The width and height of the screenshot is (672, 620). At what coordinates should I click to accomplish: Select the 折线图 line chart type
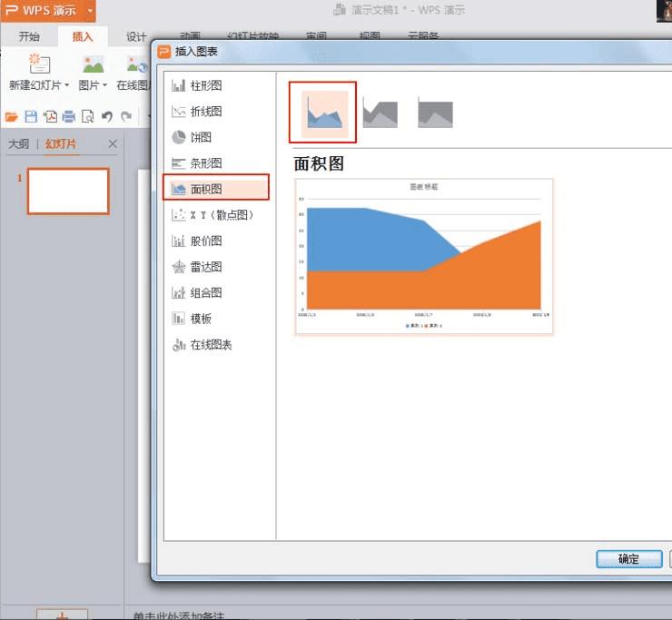tap(197, 112)
